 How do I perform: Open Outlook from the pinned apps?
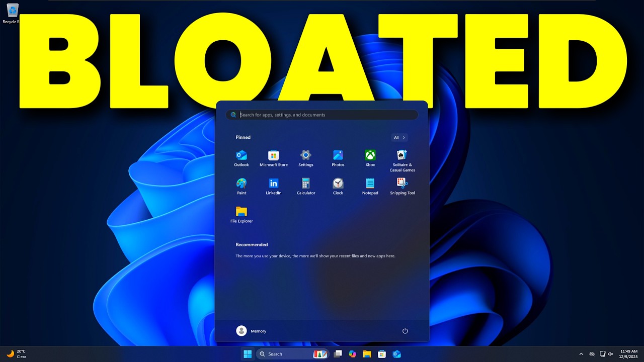point(242,158)
